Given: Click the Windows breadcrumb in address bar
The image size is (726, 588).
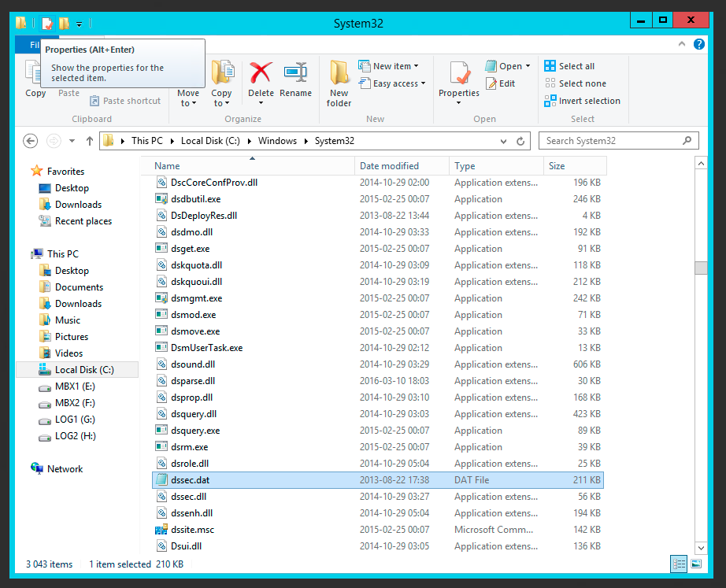Looking at the screenshot, I should click(x=278, y=141).
